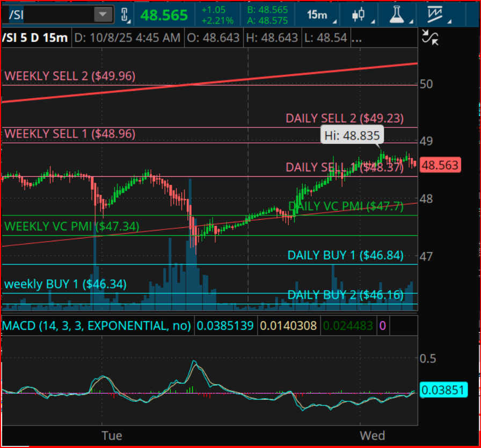Click the ask price 48.575 quote
Viewport: 481px width, 448px height.
click(x=267, y=20)
